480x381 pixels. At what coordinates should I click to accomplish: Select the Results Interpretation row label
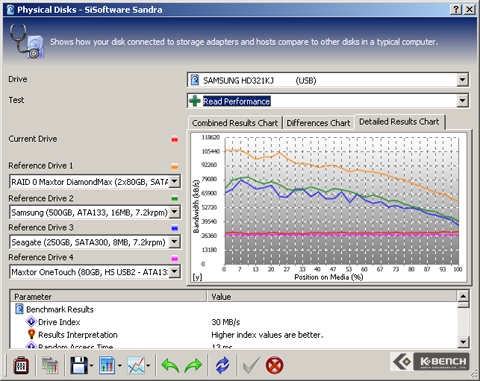78,335
